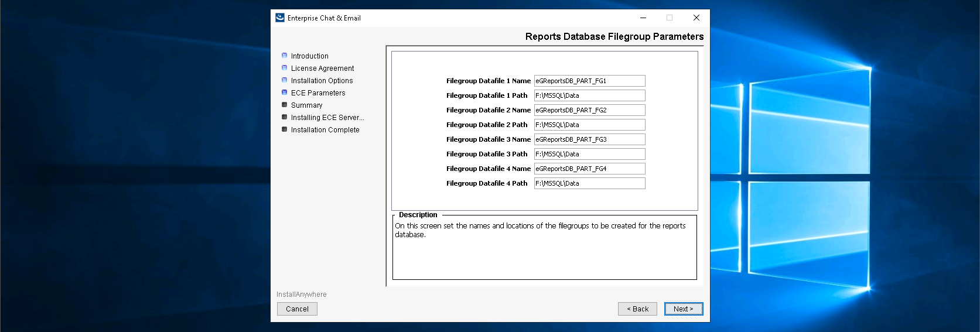Cancel the installation
This screenshot has width=980, height=332.
297,309
